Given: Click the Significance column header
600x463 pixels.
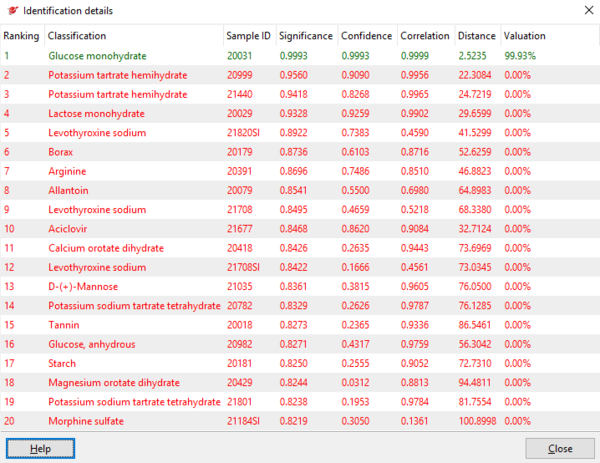Looking at the screenshot, I should coord(306,36).
